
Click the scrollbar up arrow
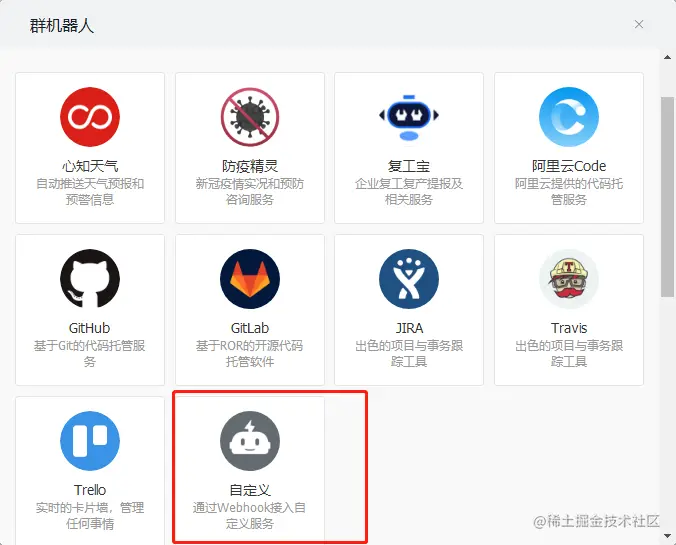click(x=667, y=57)
